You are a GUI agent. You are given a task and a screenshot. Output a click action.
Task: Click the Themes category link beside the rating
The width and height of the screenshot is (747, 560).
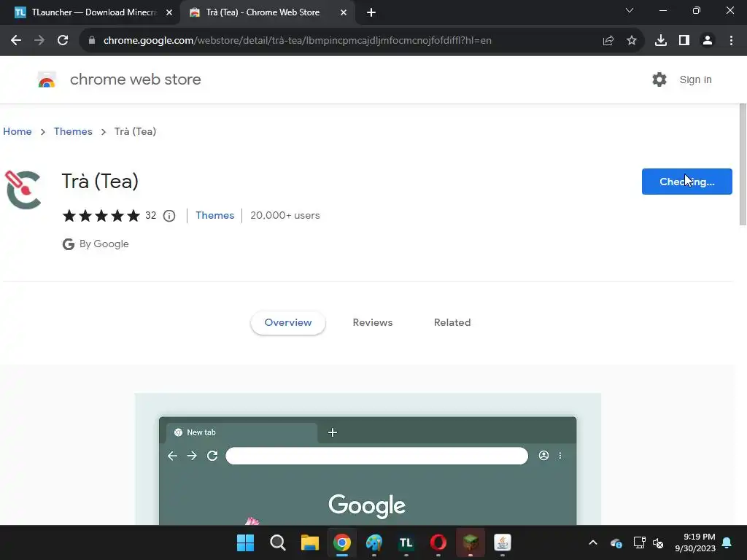215,215
